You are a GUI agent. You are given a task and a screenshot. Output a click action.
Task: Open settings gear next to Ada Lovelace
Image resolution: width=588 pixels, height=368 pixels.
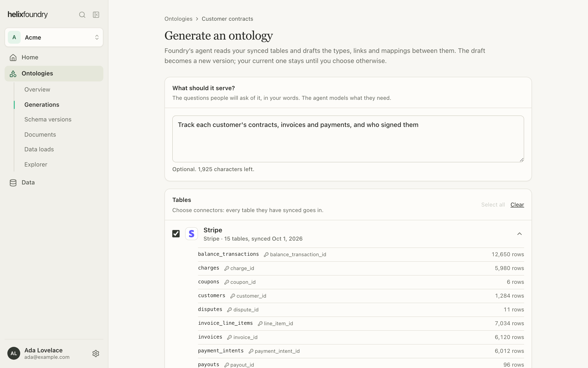click(x=96, y=354)
